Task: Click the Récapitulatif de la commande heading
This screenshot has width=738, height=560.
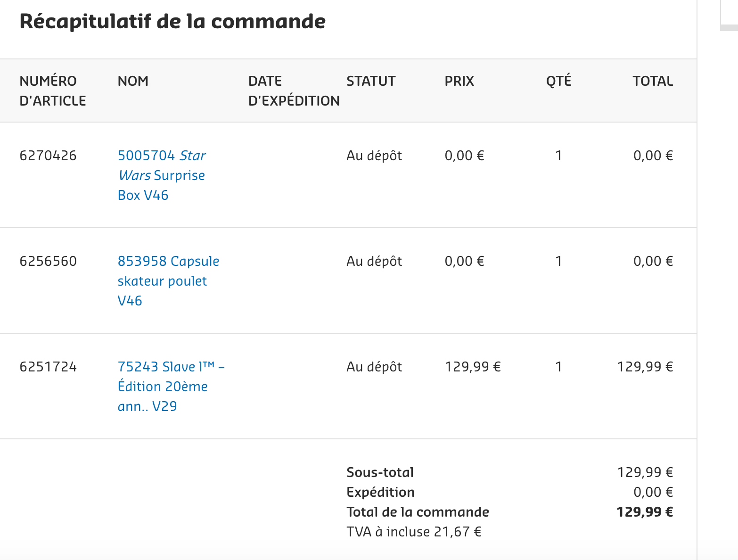Action: pyautogui.click(x=172, y=22)
